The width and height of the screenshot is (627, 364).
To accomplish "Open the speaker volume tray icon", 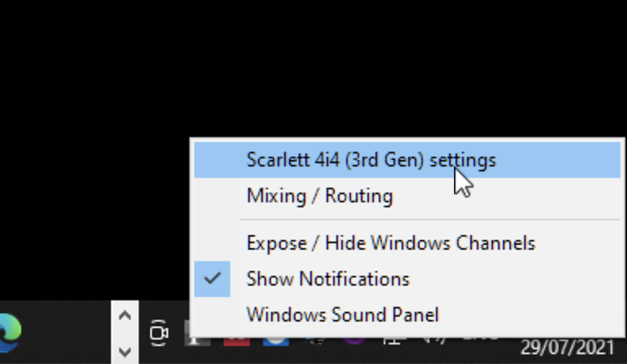I will point(434,340).
